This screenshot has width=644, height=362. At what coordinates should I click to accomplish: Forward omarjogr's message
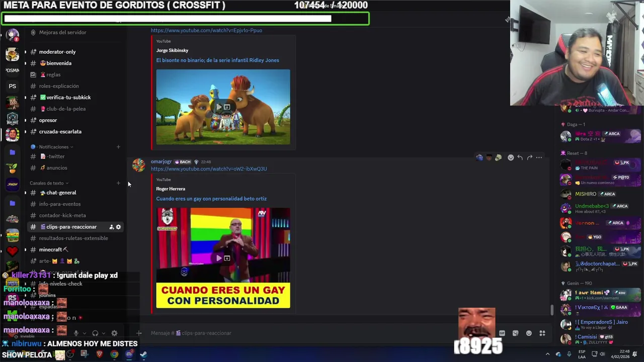coord(529,157)
